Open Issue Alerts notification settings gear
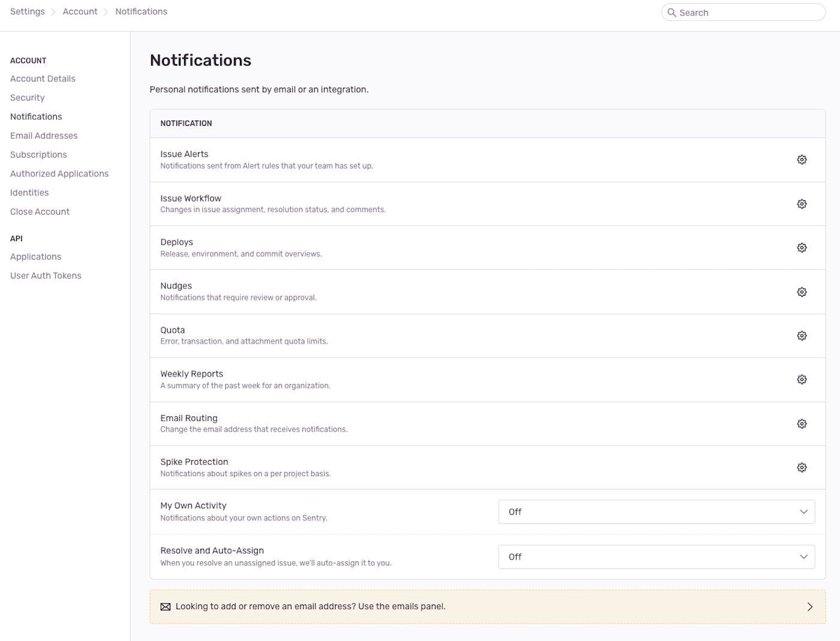 coord(802,160)
